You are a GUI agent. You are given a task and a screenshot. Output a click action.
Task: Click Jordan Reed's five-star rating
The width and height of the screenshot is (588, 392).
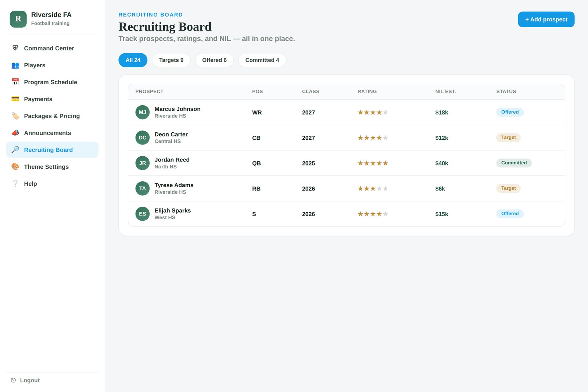coord(373,163)
